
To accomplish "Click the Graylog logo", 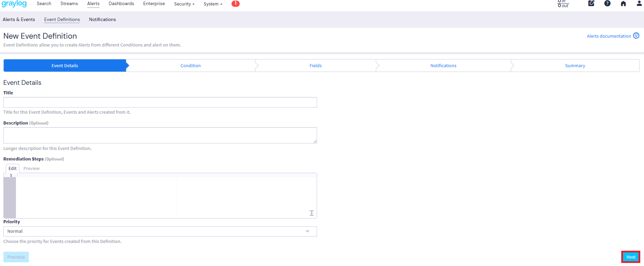I will tap(14, 4).
